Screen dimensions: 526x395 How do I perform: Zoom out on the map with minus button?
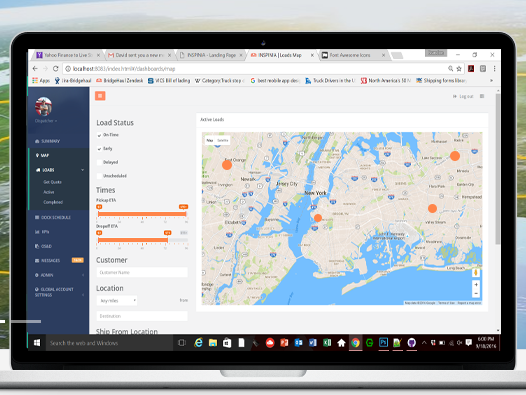[476, 293]
